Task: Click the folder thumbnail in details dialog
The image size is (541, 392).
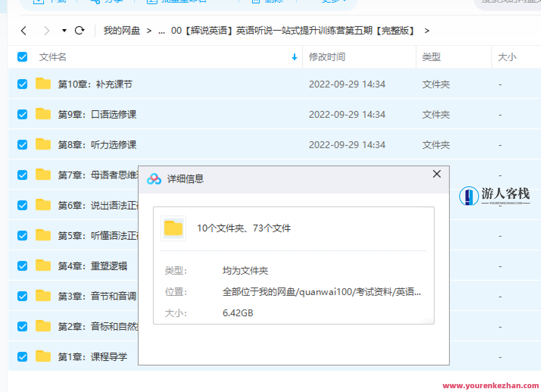Action: coord(173,228)
